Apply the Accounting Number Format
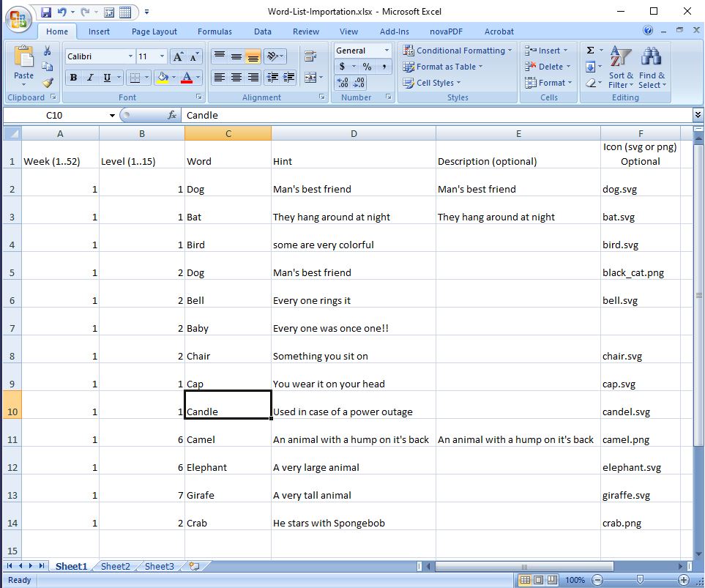The image size is (705, 588). pyautogui.click(x=341, y=67)
